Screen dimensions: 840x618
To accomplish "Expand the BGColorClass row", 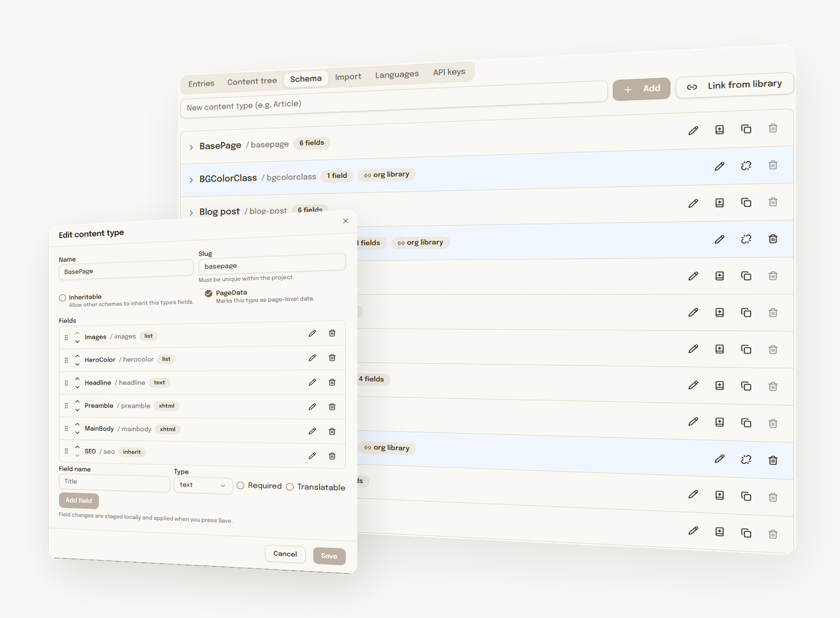I will (191, 180).
